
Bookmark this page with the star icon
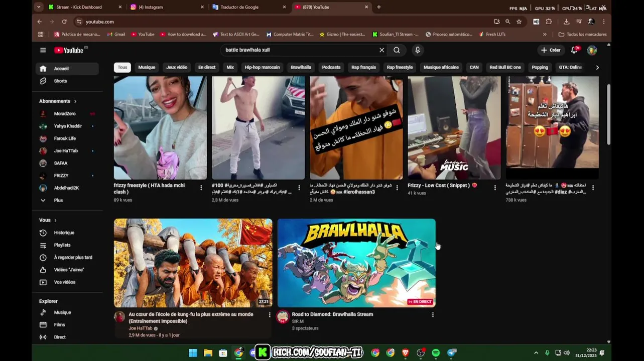[x=519, y=22]
